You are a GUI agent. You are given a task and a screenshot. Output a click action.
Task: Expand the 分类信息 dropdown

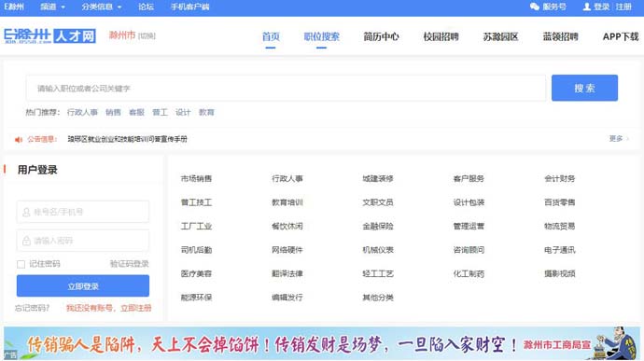tap(102, 7)
